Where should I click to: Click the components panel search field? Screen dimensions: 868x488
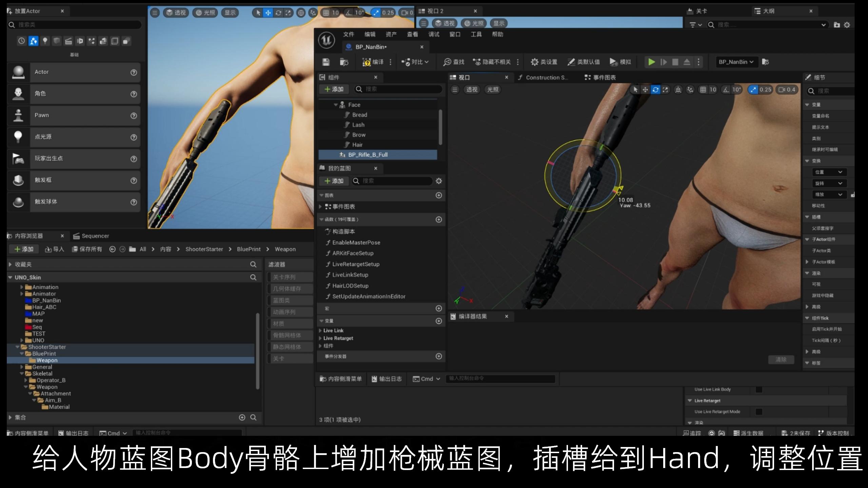398,89
